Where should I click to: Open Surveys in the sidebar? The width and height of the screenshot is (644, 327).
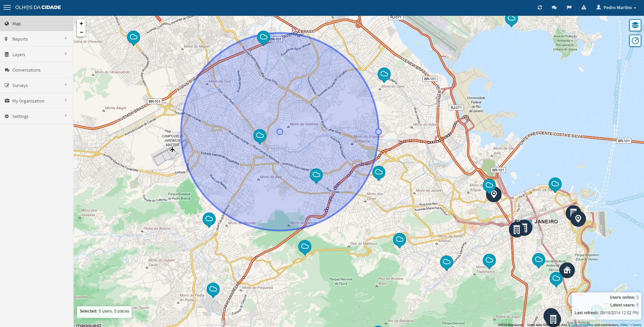(x=37, y=85)
